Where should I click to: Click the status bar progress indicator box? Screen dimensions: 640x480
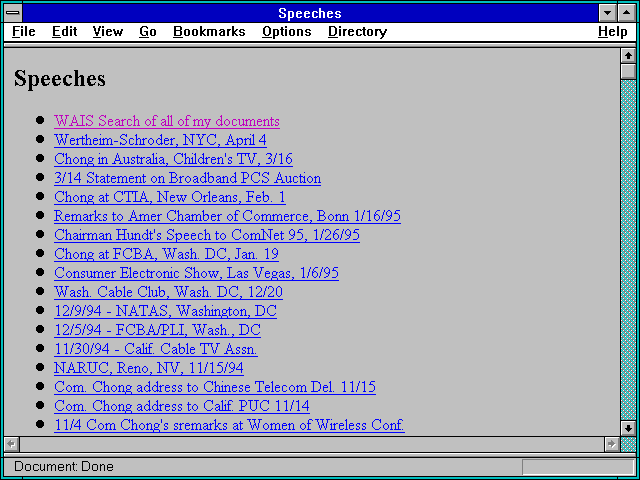pyautogui.click(x=578, y=467)
